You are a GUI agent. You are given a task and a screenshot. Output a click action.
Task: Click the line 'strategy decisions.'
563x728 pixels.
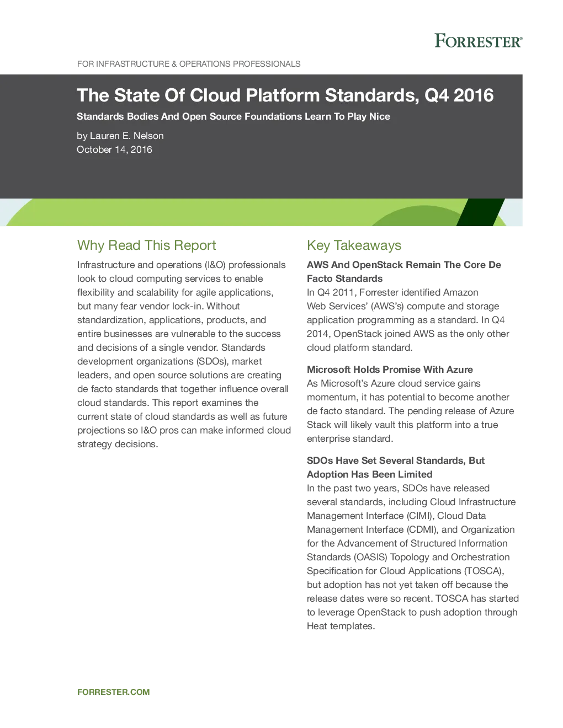pyautogui.click(x=118, y=444)
